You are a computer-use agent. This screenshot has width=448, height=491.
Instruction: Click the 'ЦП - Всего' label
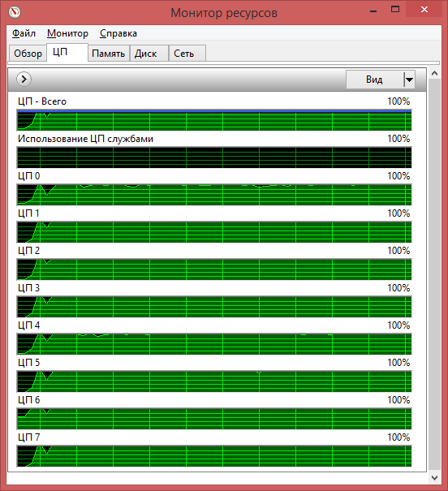coord(42,101)
